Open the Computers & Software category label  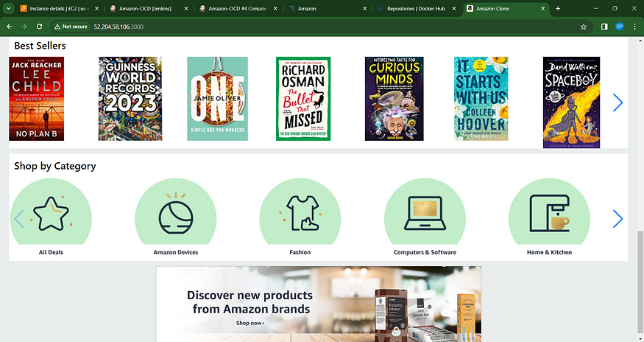[425, 252]
